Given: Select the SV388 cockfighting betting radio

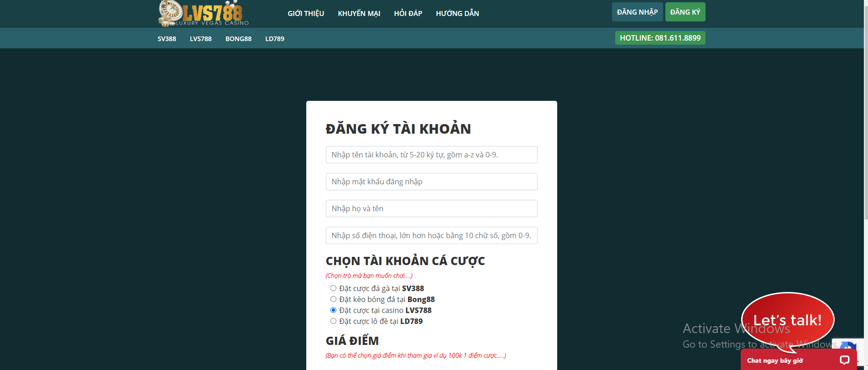Looking at the screenshot, I should pyautogui.click(x=333, y=288).
